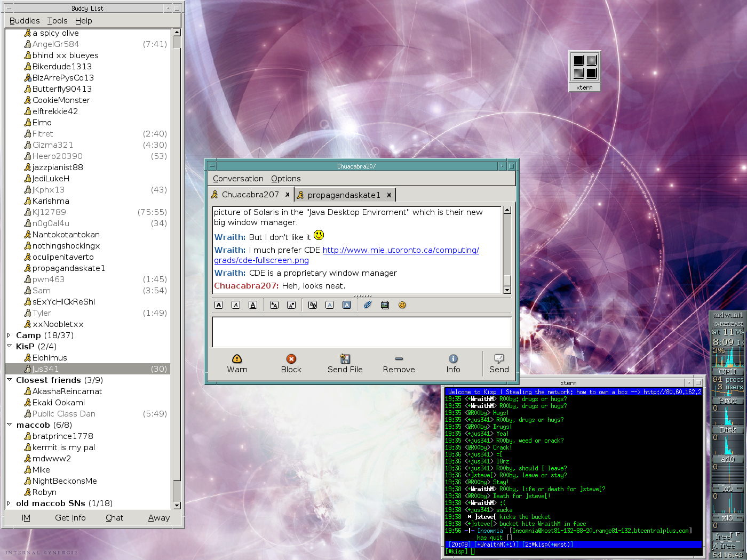Toggle bold text formatting
Screen dimensions: 747x560
(x=219, y=305)
